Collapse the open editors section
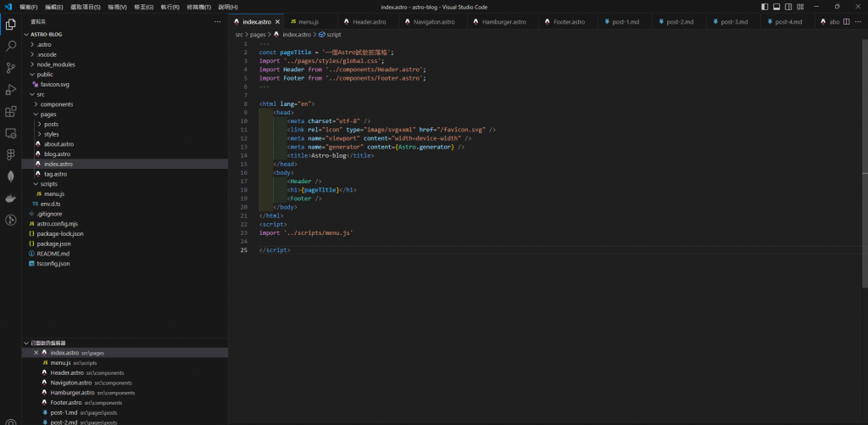The image size is (868, 425). pos(49,342)
